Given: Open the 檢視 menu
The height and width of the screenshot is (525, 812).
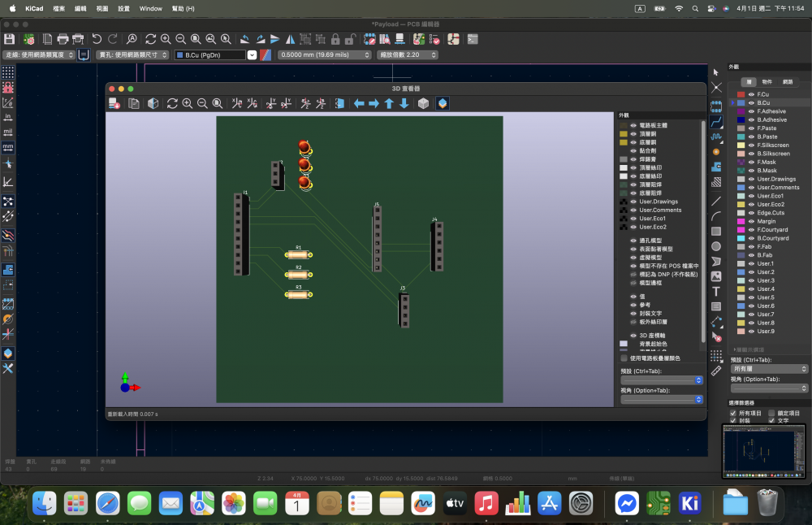Looking at the screenshot, I should (x=102, y=8).
